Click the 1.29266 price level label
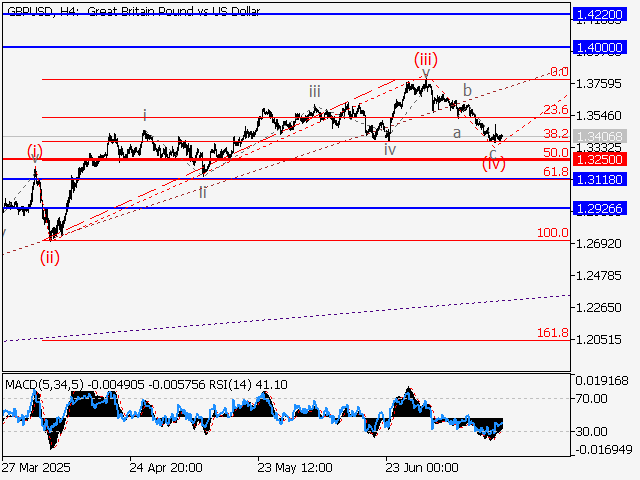The height and width of the screenshot is (480, 640). (x=600, y=208)
